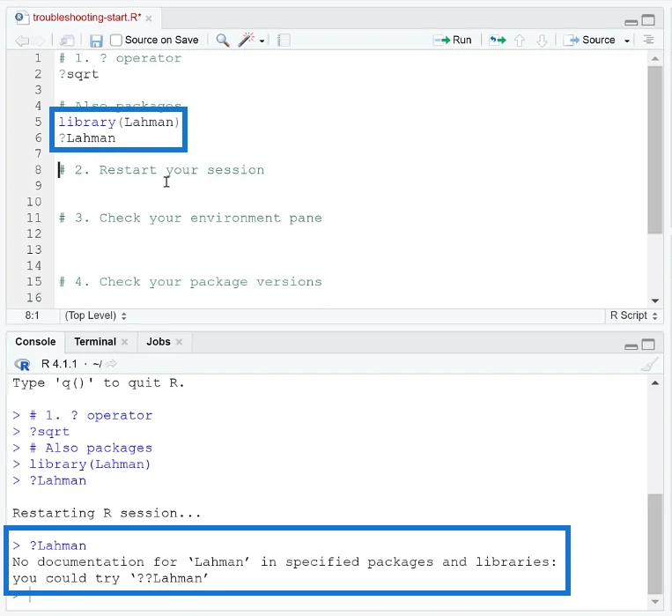This screenshot has width=672, height=616.
Task: Run the current line with Run button
Action: [x=453, y=40]
